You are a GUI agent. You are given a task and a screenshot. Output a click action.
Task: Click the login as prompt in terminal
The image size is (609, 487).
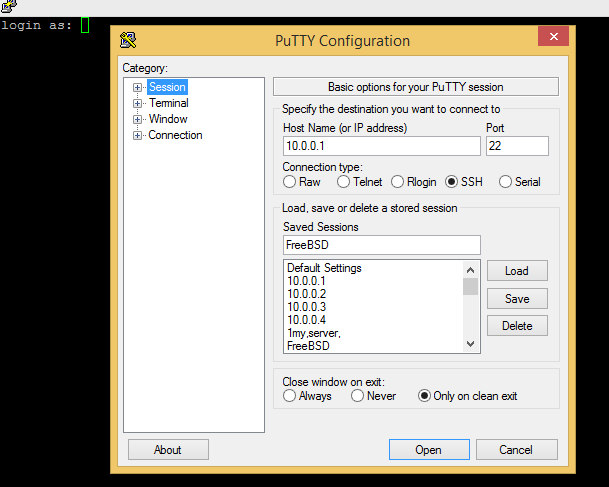click(37, 26)
